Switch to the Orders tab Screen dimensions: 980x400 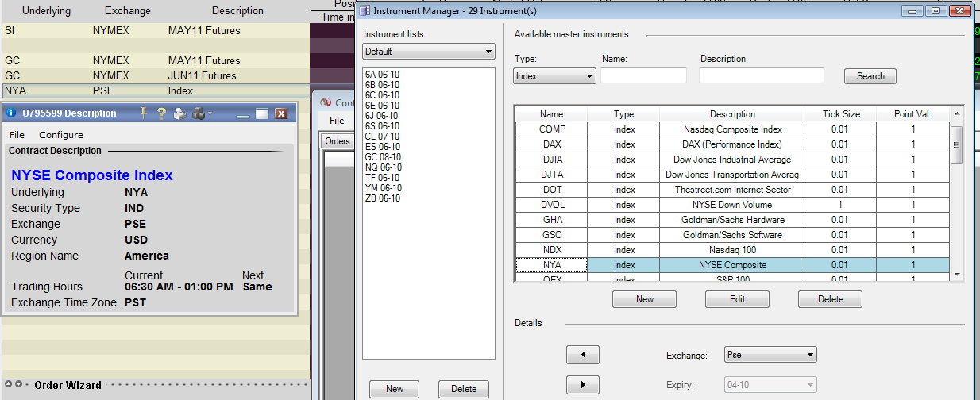(x=338, y=141)
